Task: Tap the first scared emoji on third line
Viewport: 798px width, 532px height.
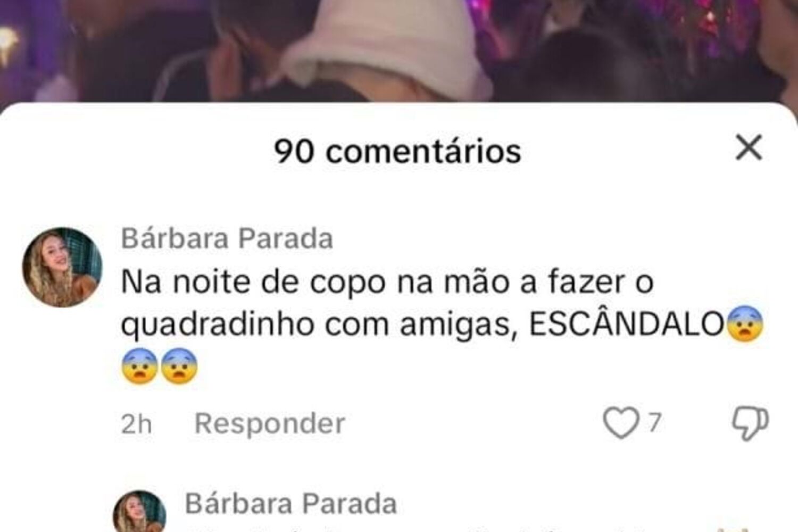Action: click(x=139, y=366)
